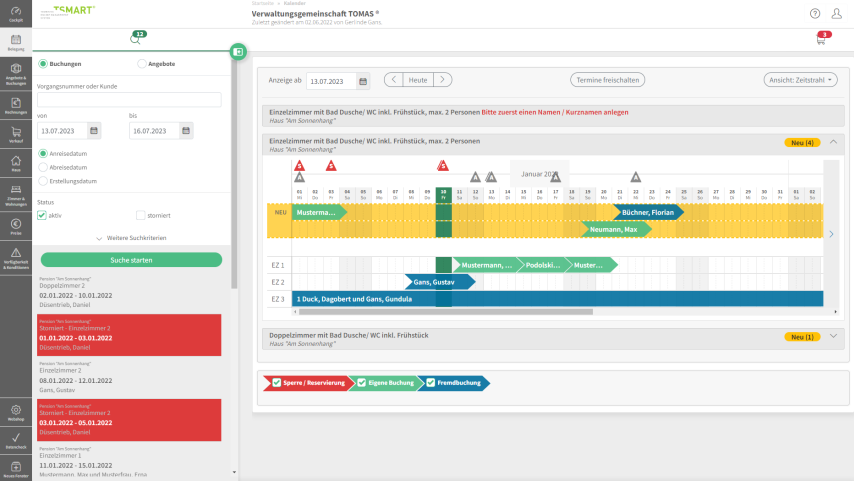This screenshot has height=481, width=854.
Task: Click the search magnifier with 12 badge
Action: click(x=136, y=39)
